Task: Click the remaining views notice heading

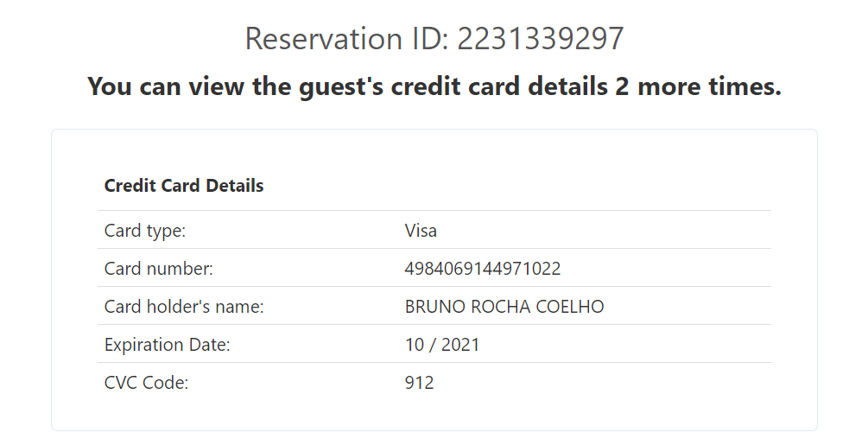Action: pyautogui.click(x=434, y=86)
